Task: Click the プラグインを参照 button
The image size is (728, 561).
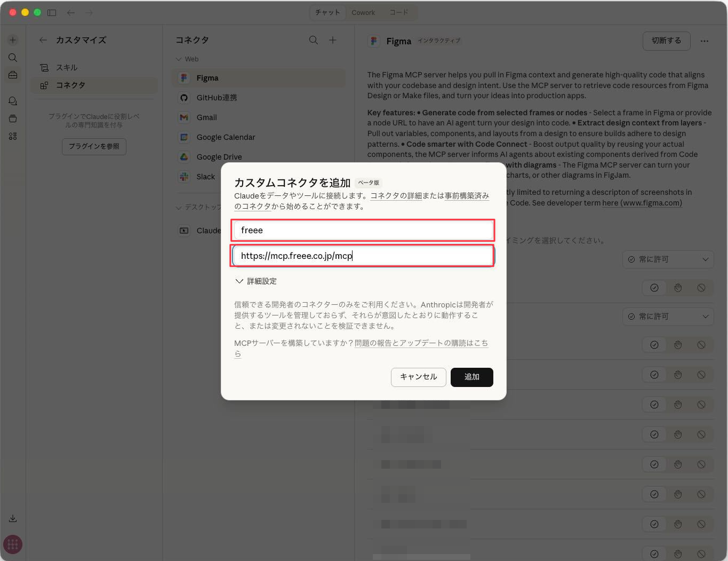Action: click(94, 146)
